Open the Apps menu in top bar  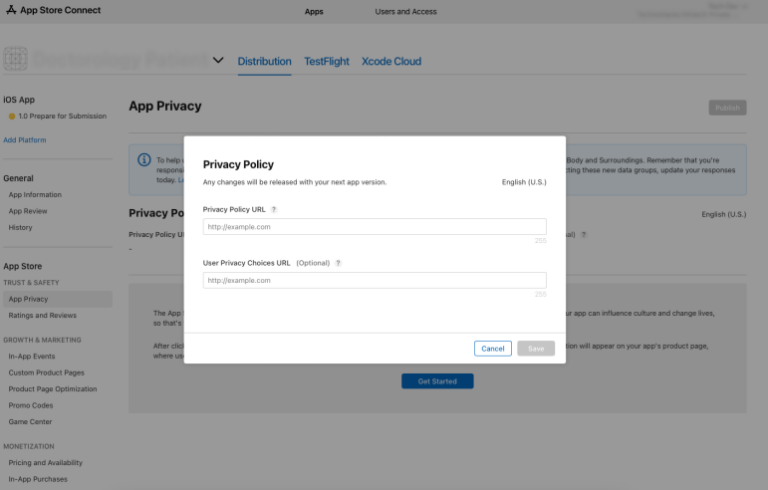314,12
